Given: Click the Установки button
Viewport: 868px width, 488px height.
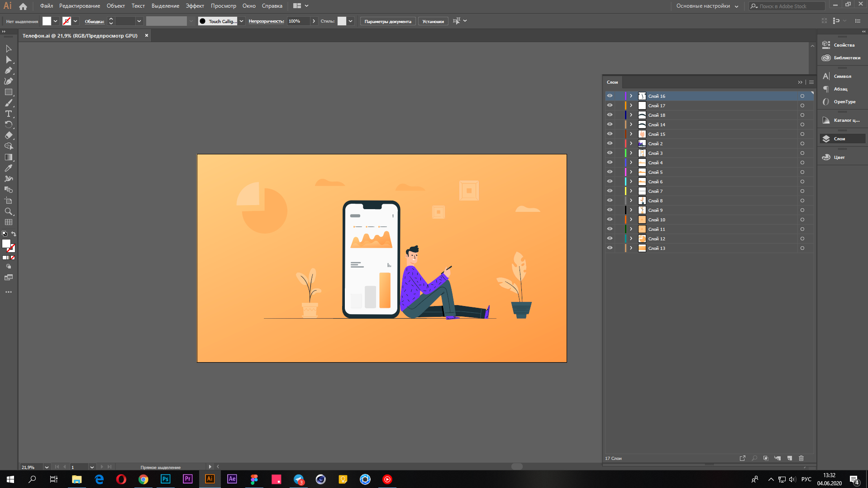Looking at the screenshot, I should [x=433, y=21].
